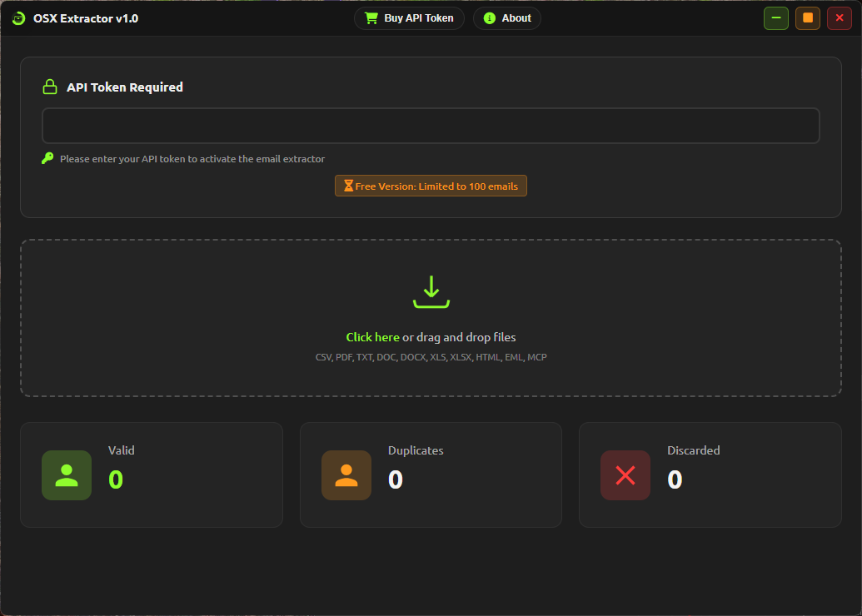Screen dimensions: 862x616
Task: Click the red X icon for Discarded emails
Action: [625, 475]
